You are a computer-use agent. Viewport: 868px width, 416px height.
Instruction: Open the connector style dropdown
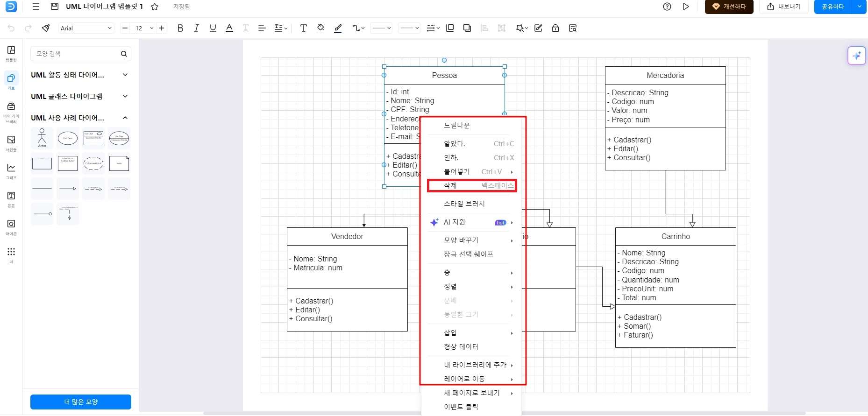click(358, 28)
